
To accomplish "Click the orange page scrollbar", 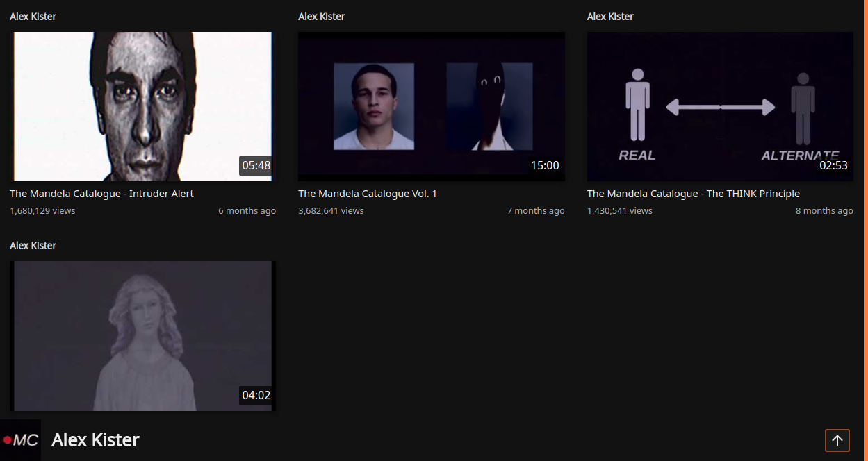I will [865, 230].
